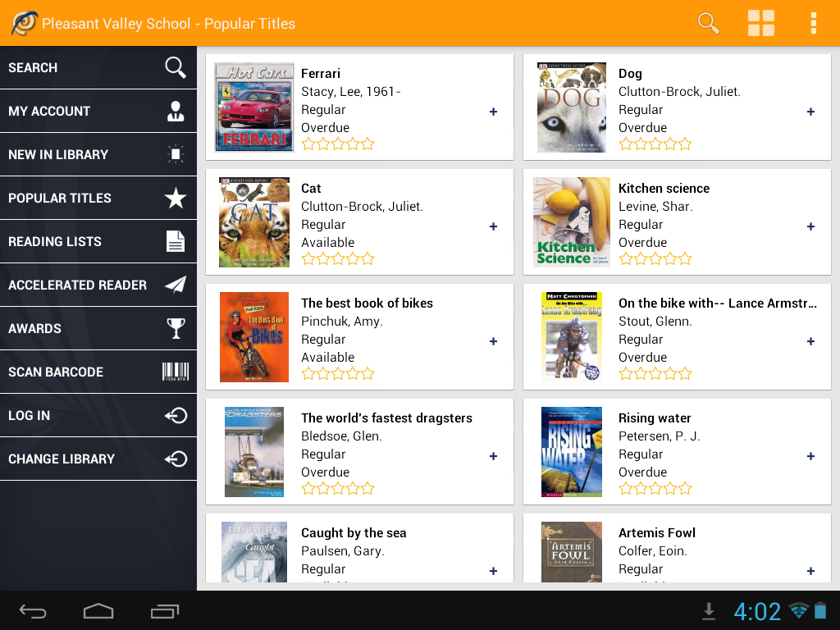This screenshot has width=840, height=630.
Task: Select the 'Caught by the sea' title
Action: pos(354,533)
